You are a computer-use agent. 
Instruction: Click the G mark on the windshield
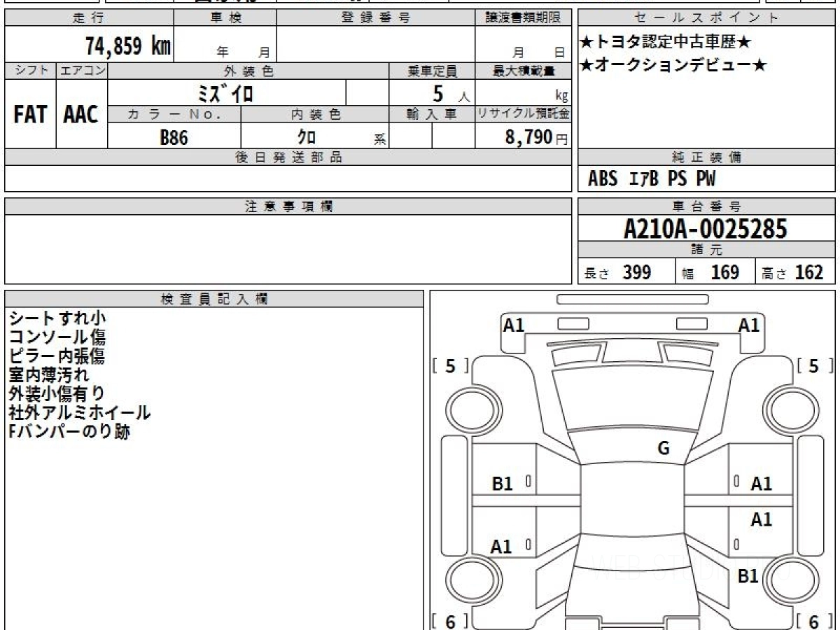coord(664,449)
